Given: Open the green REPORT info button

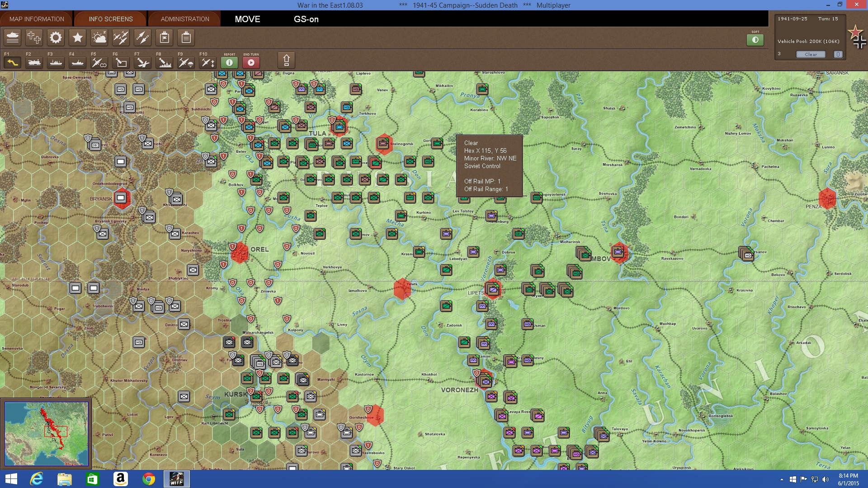Looking at the screenshot, I should [229, 62].
